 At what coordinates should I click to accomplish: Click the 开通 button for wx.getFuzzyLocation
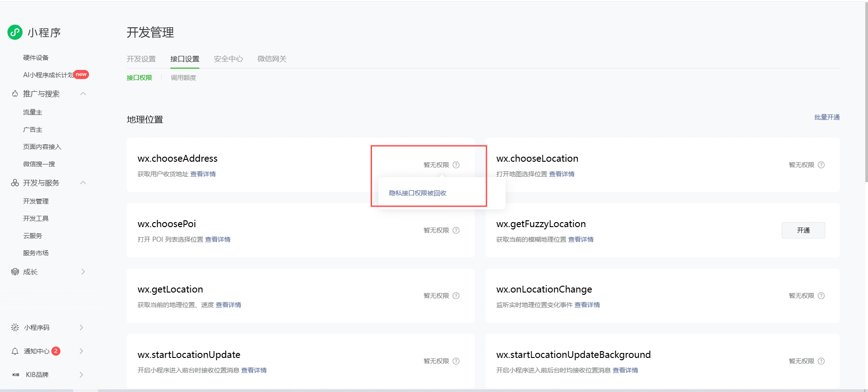(803, 230)
